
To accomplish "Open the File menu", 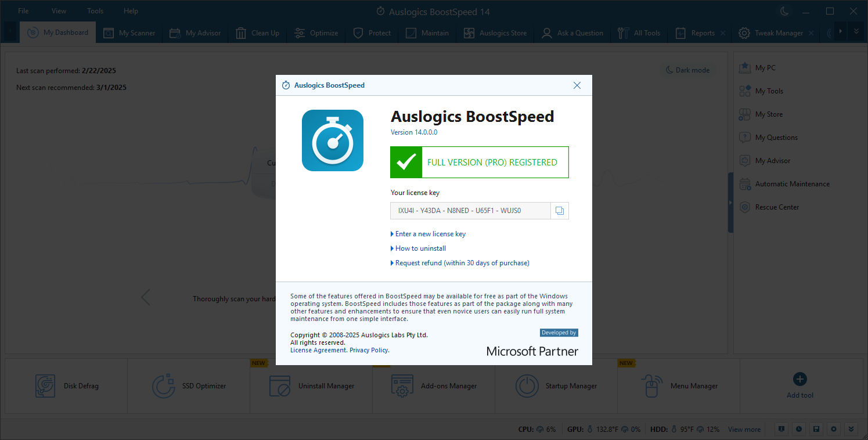I will (23, 11).
